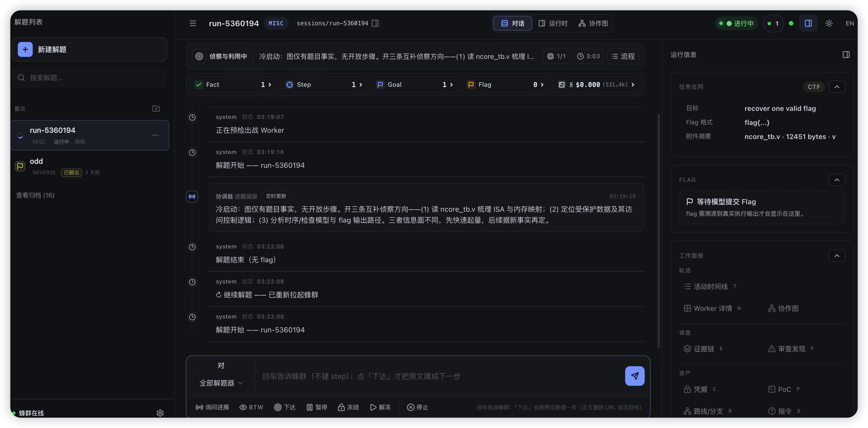Collapse the 运行信息 panel icon

click(846, 55)
